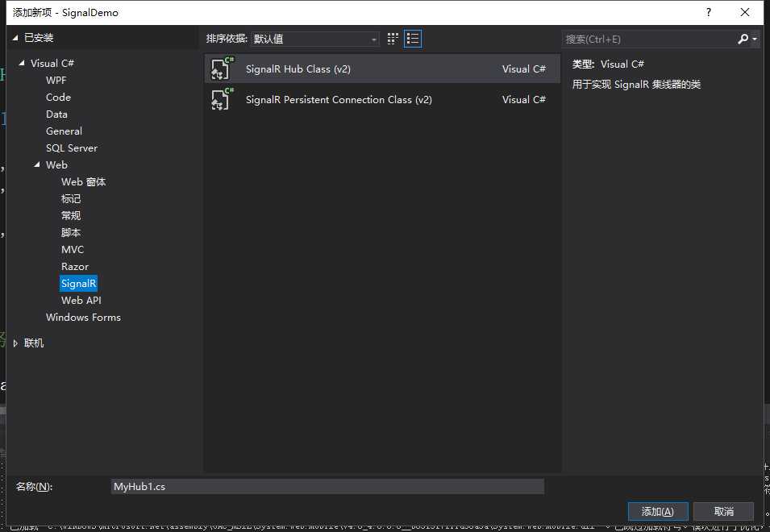Select the Visual C# root label
770x532 pixels.
52,64
